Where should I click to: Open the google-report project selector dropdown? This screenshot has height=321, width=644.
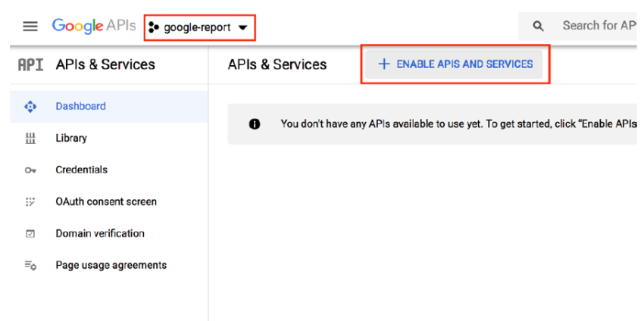point(199,28)
